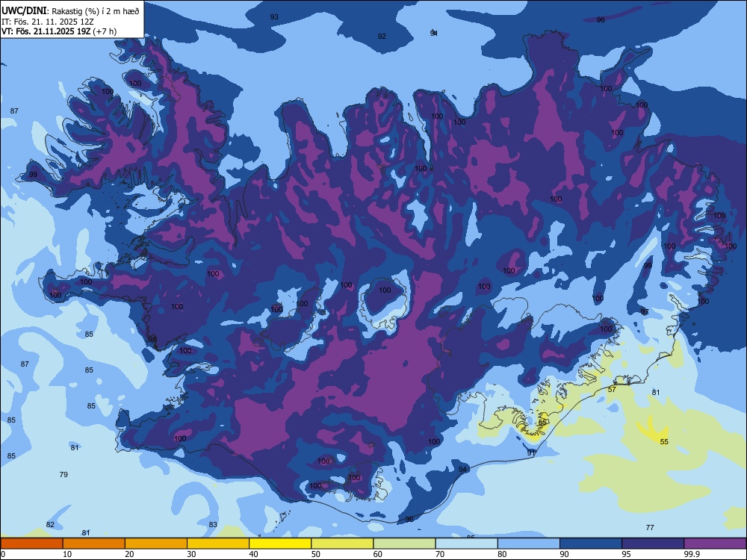Viewport: 747px width, 560px height.
Task: Click the legend tick label '95'
Action: 627,554
